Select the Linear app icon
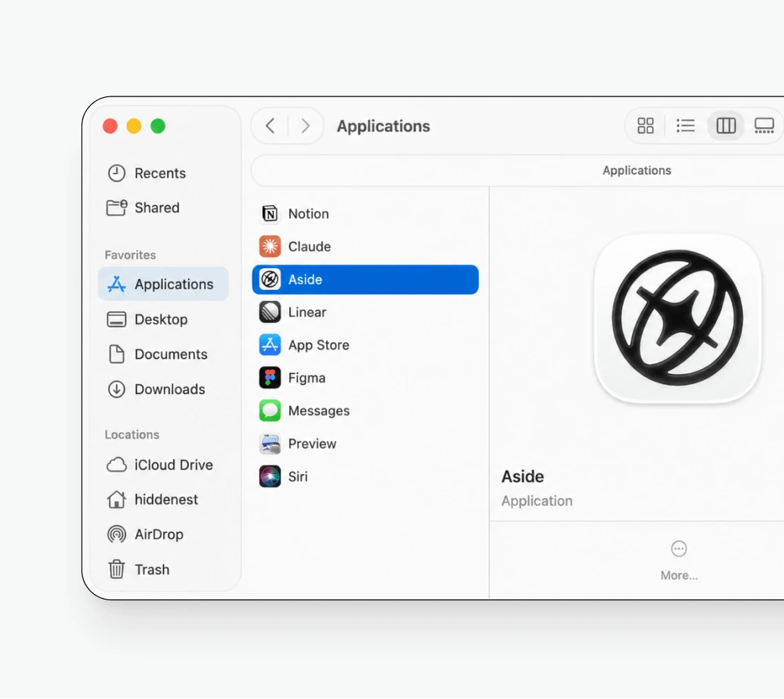Screen dimensions: 784x699 (270, 312)
